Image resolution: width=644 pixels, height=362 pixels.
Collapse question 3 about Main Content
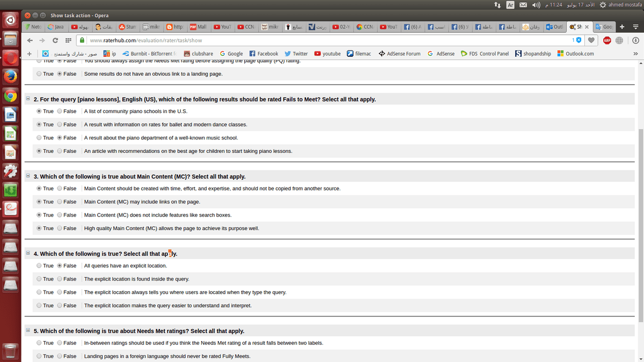28,176
